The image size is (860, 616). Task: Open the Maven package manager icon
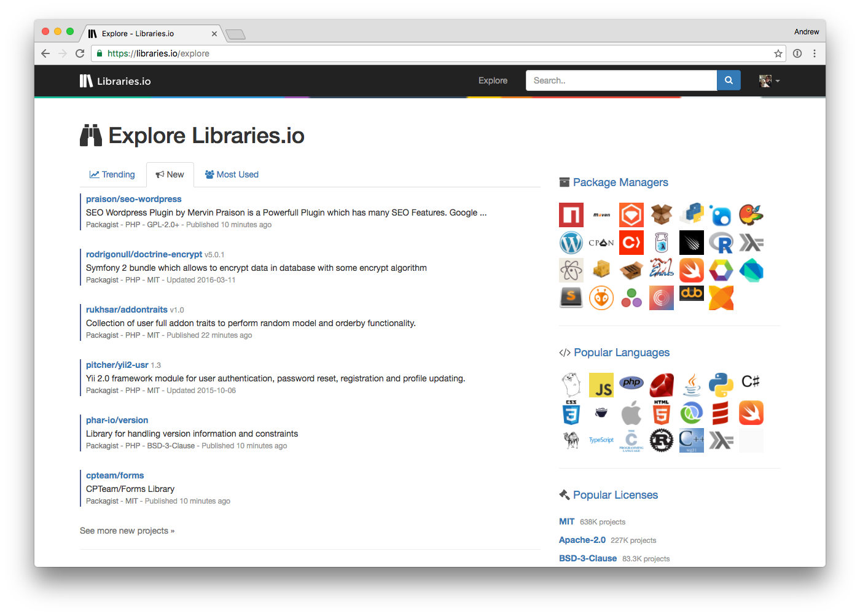click(601, 215)
